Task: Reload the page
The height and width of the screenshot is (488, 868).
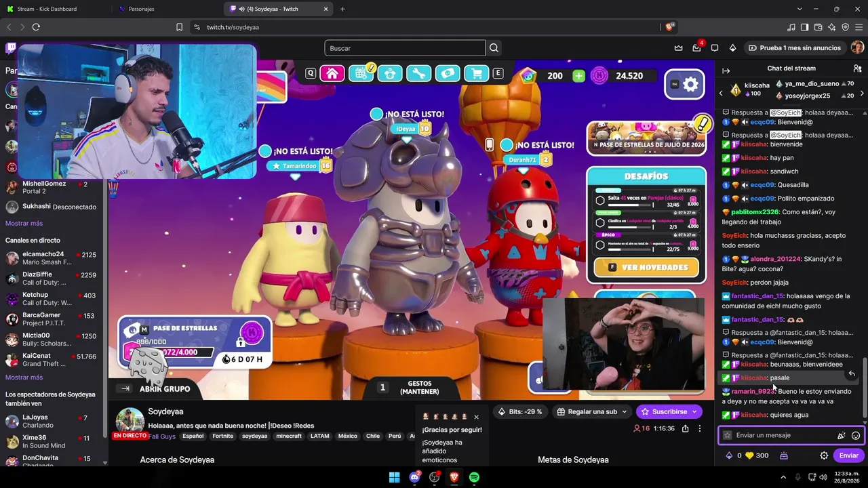Action: pyautogui.click(x=36, y=27)
